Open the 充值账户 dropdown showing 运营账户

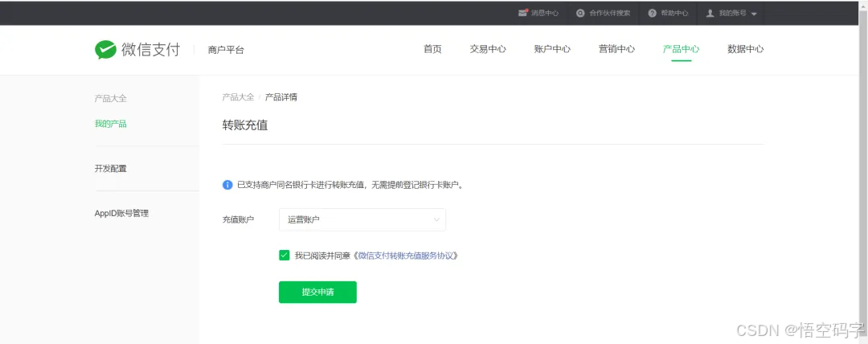point(362,220)
